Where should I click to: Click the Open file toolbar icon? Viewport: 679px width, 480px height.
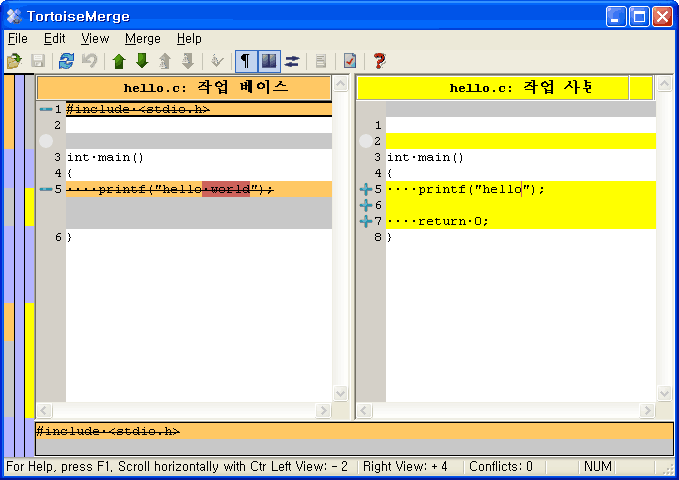[x=14, y=61]
